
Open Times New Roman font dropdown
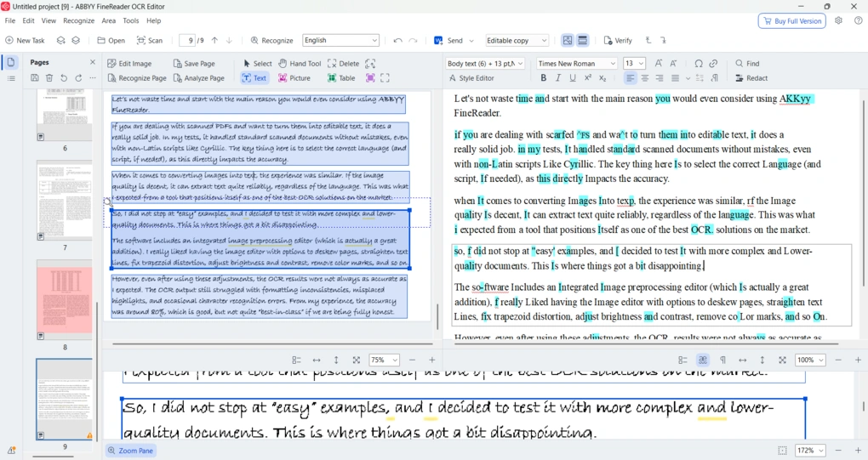click(576, 64)
